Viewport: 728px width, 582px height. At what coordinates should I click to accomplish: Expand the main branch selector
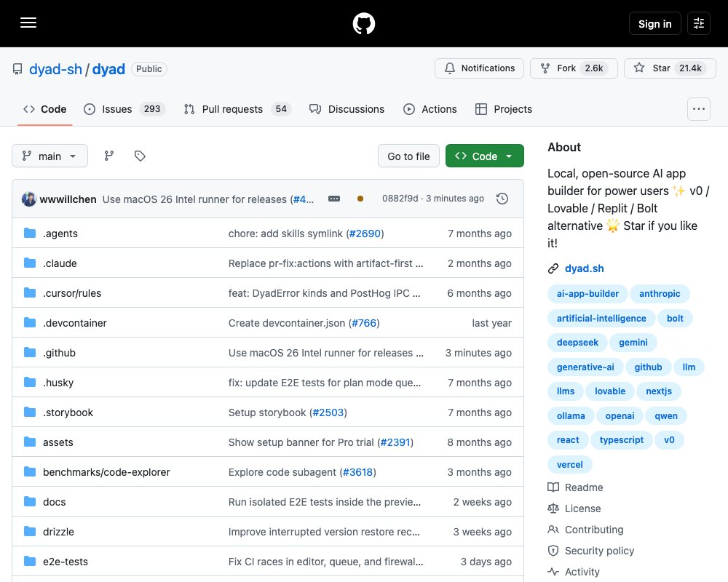pyautogui.click(x=50, y=156)
